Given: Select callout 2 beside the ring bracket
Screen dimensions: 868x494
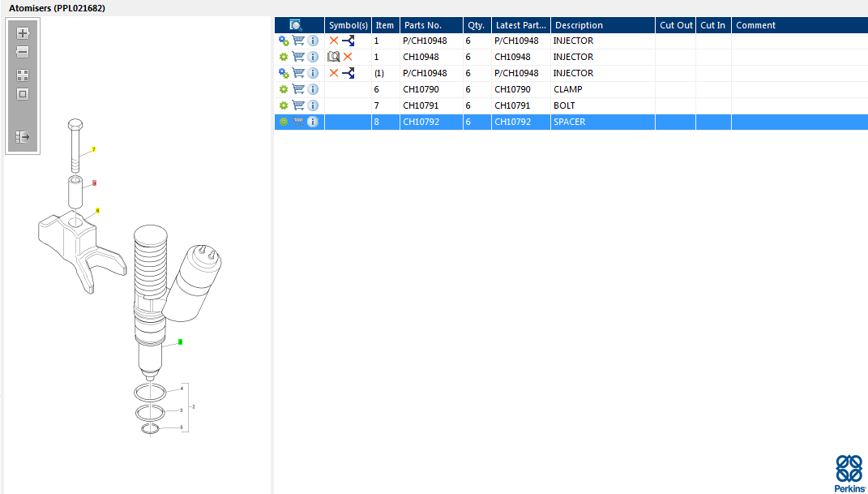Looking at the screenshot, I should pos(193,407).
